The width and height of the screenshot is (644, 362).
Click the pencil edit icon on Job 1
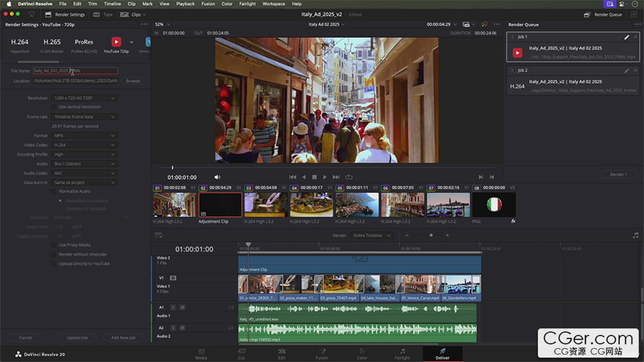pos(626,37)
